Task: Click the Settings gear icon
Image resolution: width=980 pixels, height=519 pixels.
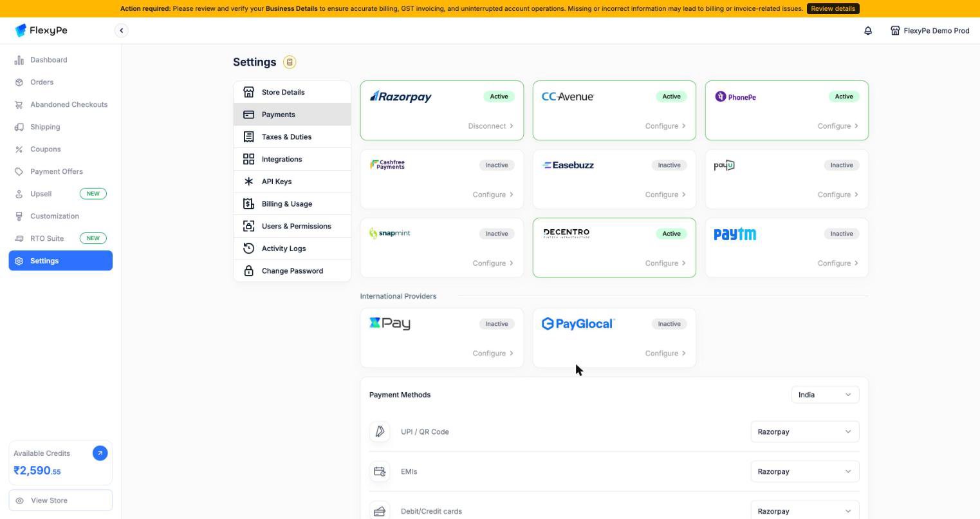Action: click(x=19, y=261)
